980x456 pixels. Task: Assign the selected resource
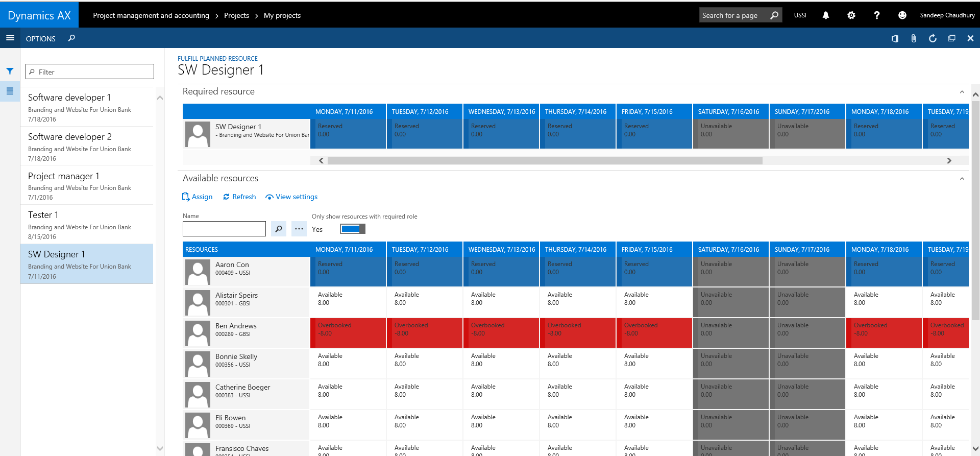point(197,197)
